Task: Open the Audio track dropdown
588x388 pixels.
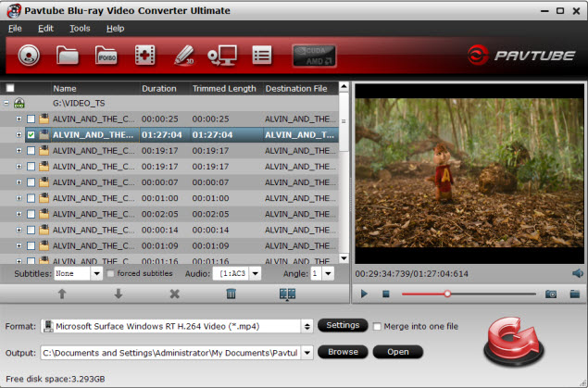Action: [256, 274]
